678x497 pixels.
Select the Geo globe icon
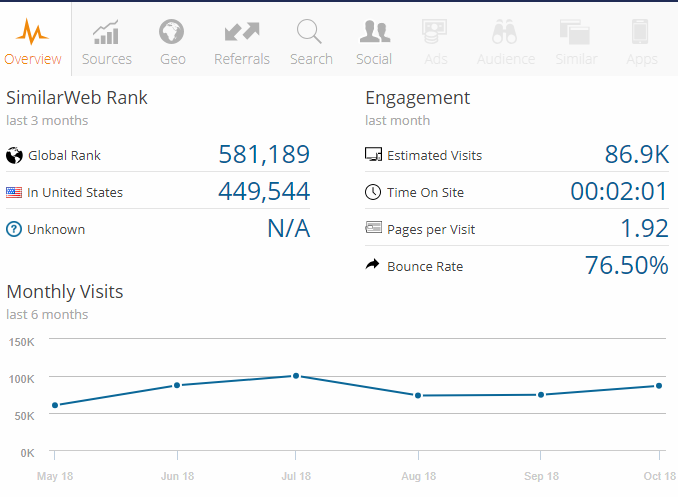[171, 32]
